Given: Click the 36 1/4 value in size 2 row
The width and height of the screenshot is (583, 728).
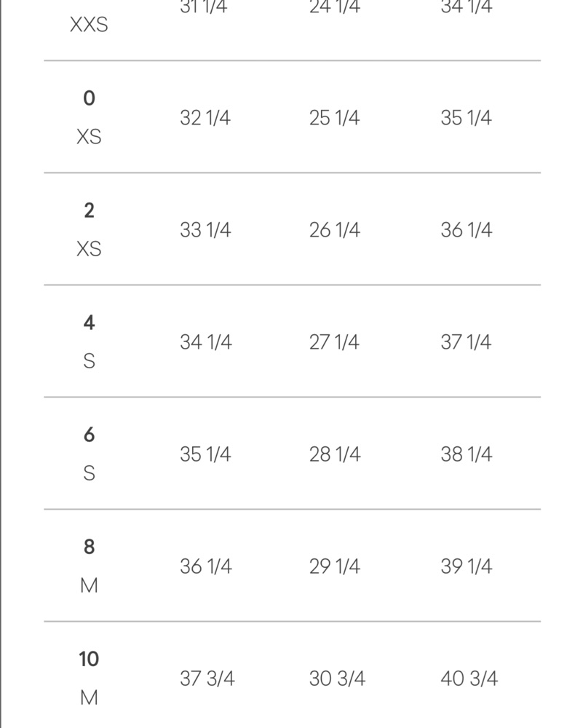Looking at the screenshot, I should pyautogui.click(x=466, y=230).
